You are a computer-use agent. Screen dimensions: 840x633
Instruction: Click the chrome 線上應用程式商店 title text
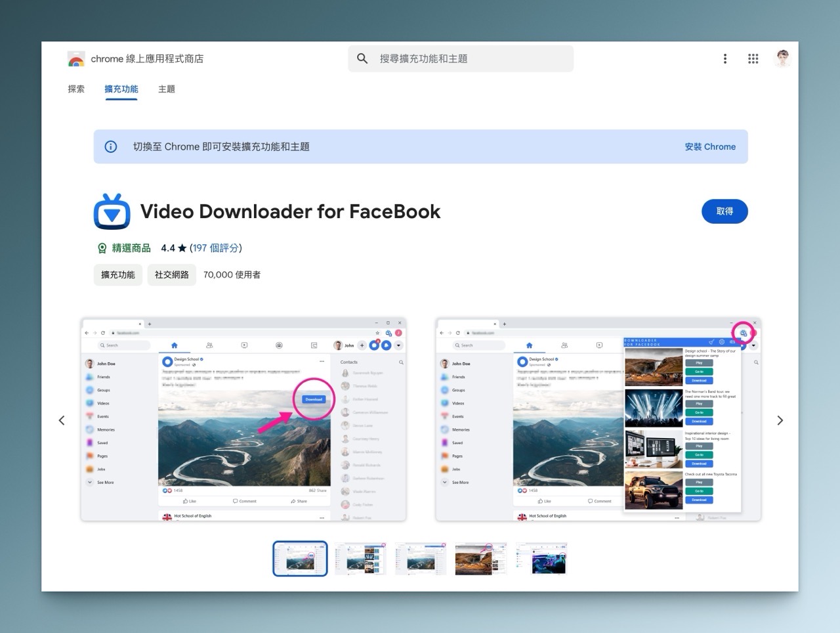(147, 58)
